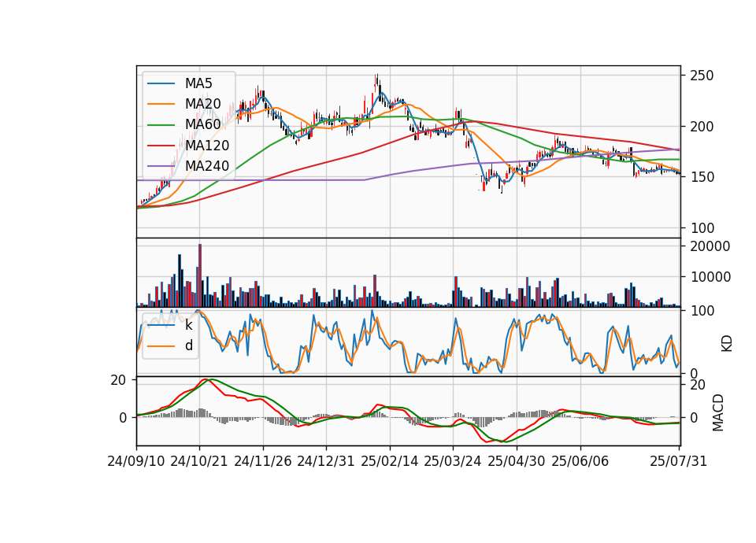Image resolution: width=756 pixels, height=543 pixels.
Task: Click the 150 price axis label
Action: point(702,177)
